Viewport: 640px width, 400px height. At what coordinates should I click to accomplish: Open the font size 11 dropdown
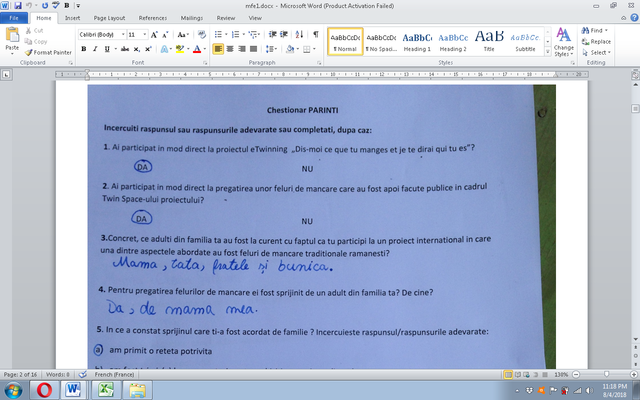point(144,35)
